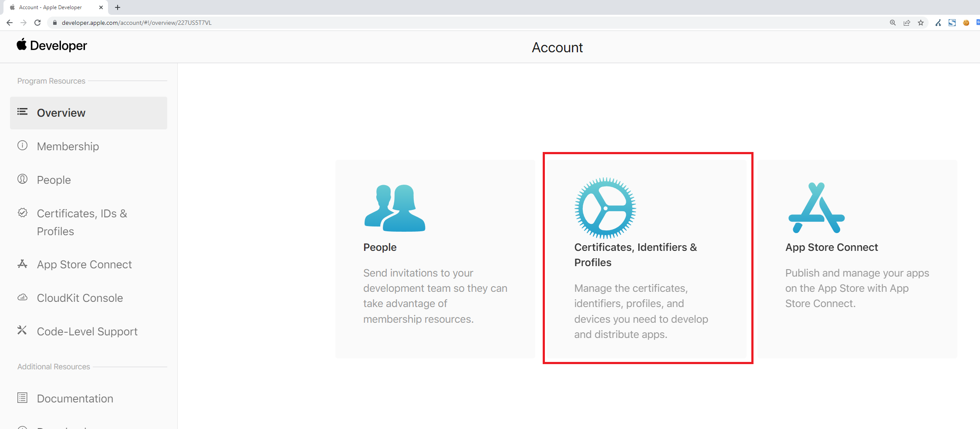Click the Certificates gear icon

pyautogui.click(x=605, y=208)
